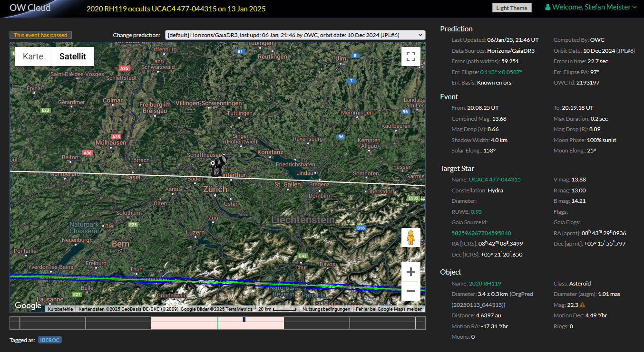
Task: Click the Konstanz label on the map
Action: pos(270,152)
